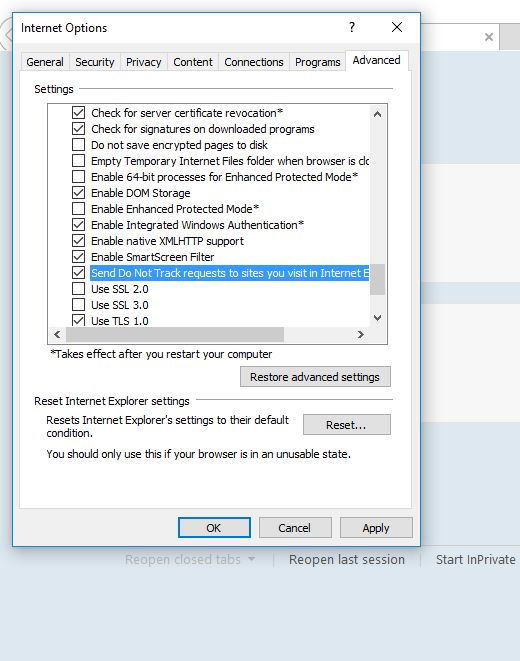Toggle Enable Enhanced Protected Mode checkbox
This screenshot has height=661, width=520.
tap(78, 209)
